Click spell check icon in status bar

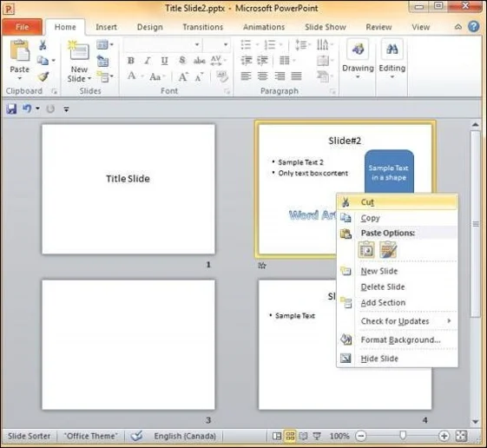[x=136, y=436]
